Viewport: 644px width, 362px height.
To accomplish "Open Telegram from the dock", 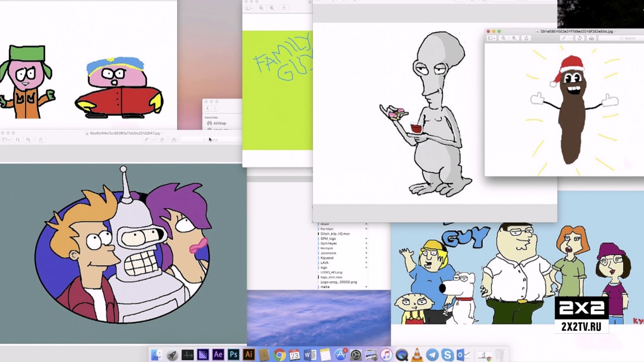I will click(x=432, y=355).
